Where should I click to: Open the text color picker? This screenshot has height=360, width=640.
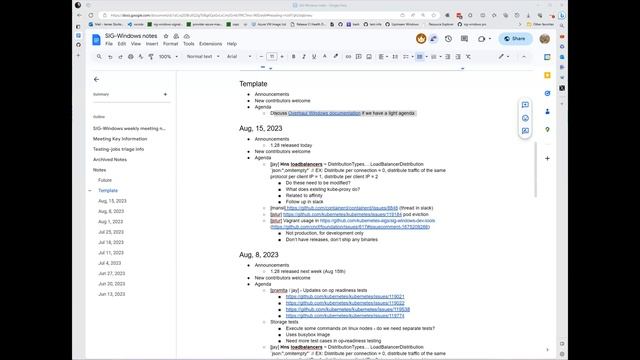coord(325,57)
